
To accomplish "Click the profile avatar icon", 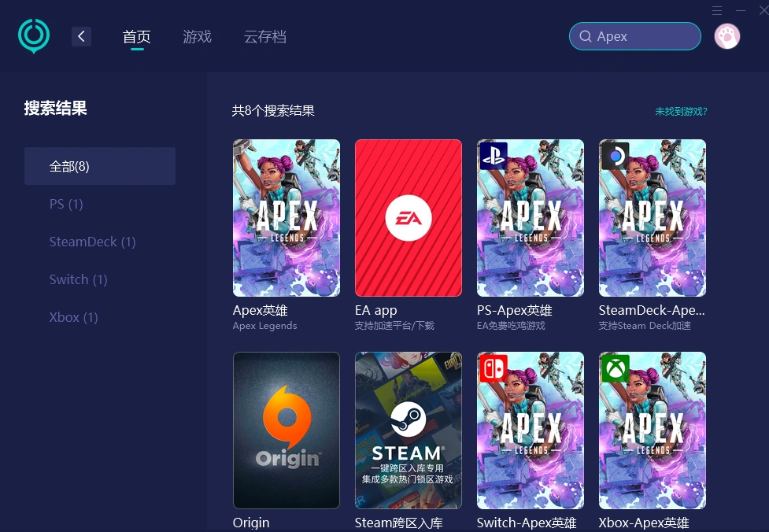I will (x=726, y=35).
